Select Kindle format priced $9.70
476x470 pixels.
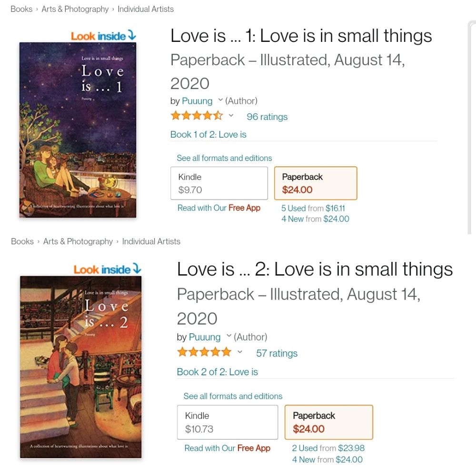tap(219, 183)
